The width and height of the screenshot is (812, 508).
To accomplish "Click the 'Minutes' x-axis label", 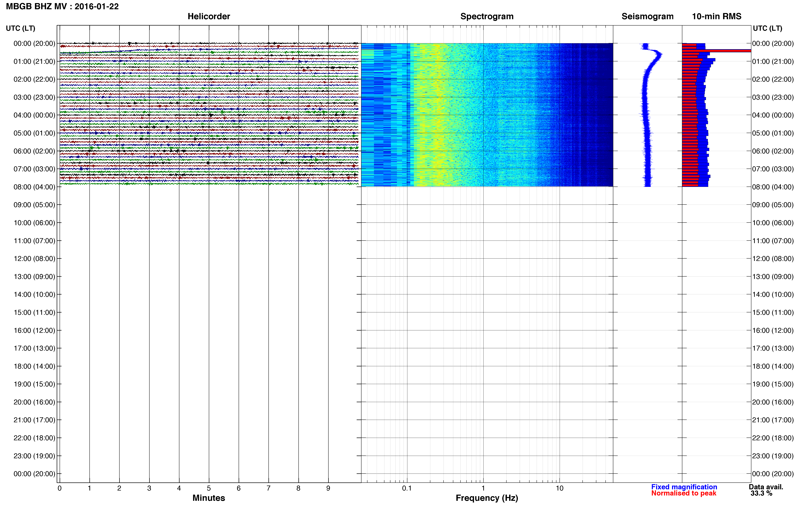I will (208, 498).
